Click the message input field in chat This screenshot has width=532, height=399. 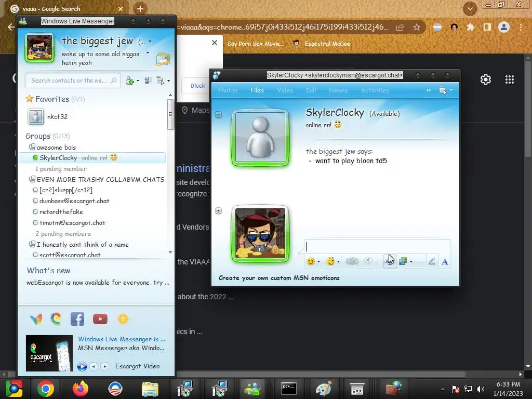point(377,247)
